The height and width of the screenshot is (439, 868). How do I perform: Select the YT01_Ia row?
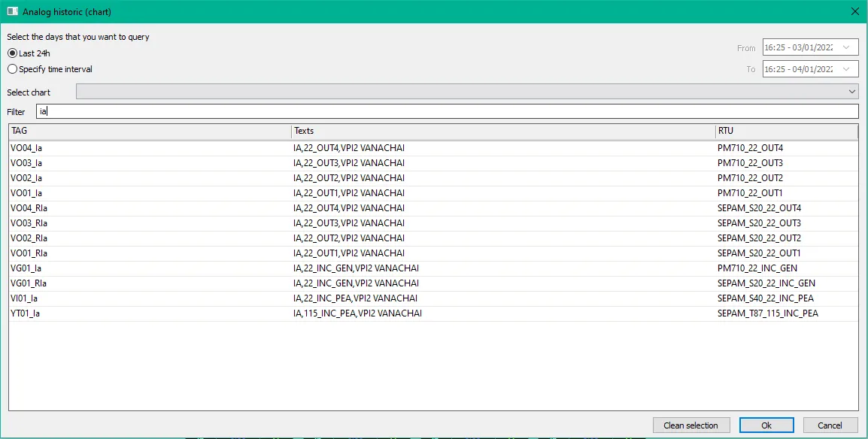[433, 313]
